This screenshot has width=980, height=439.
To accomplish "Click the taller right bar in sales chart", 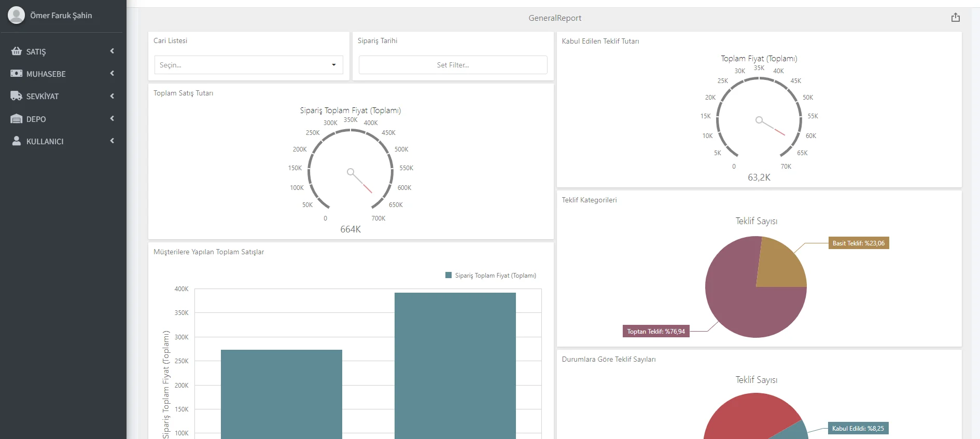I will pyautogui.click(x=455, y=366).
